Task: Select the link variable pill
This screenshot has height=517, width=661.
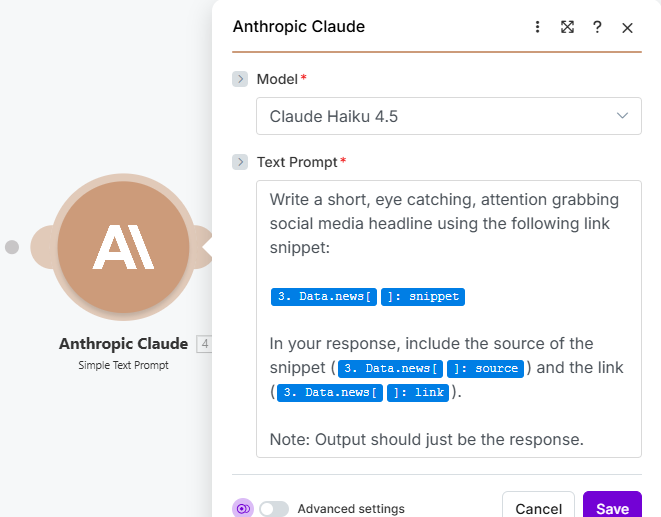Action: pos(418,393)
